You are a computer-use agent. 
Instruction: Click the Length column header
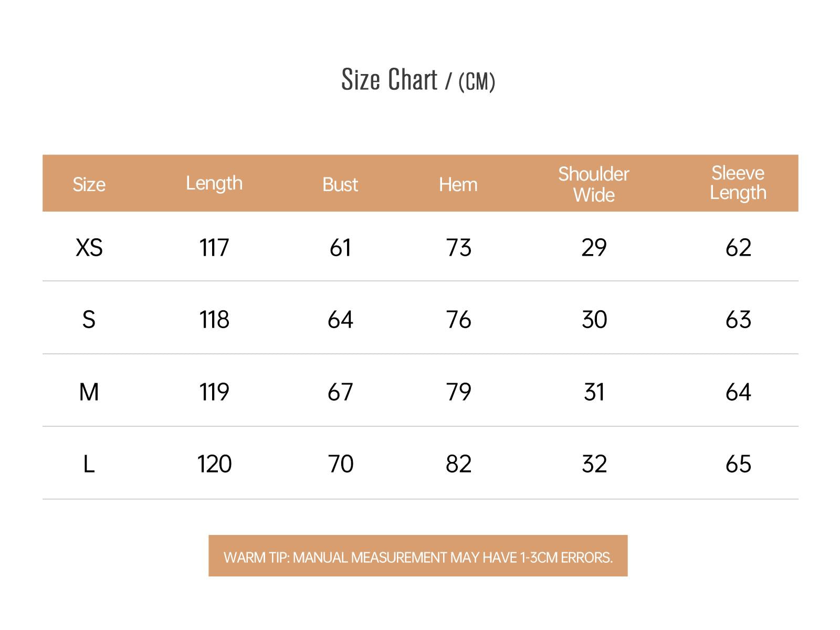tap(214, 183)
